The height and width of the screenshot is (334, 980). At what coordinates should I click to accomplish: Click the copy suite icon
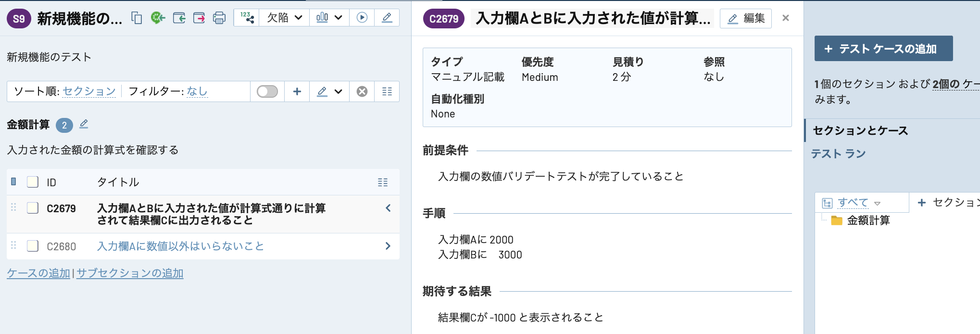(137, 18)
